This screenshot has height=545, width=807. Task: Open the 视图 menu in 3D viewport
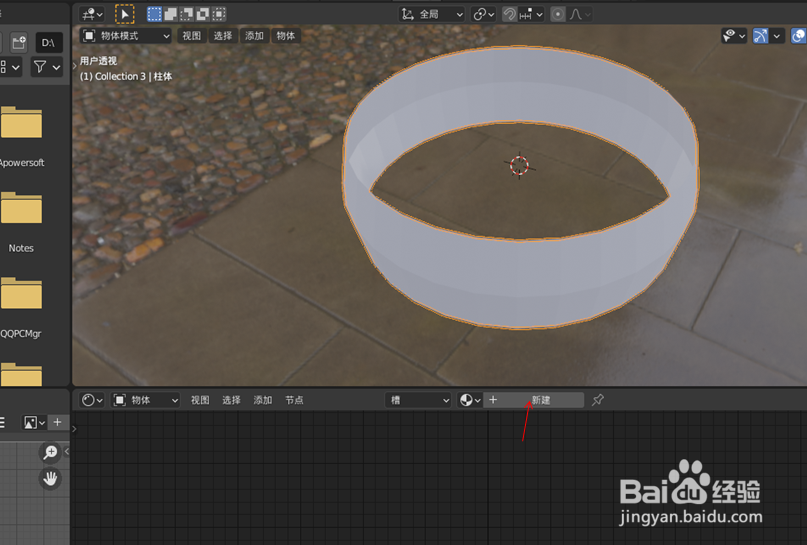click(x=191, y=36)
